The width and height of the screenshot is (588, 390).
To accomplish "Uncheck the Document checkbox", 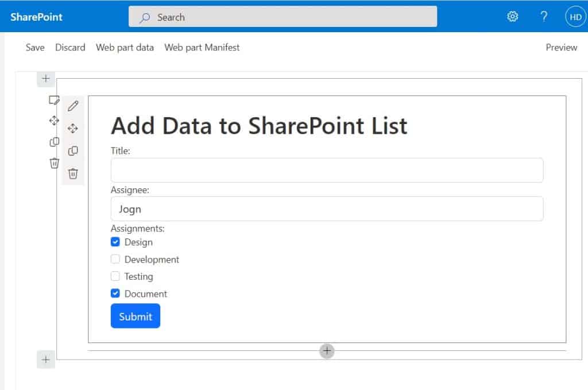I will pos(115,294).
